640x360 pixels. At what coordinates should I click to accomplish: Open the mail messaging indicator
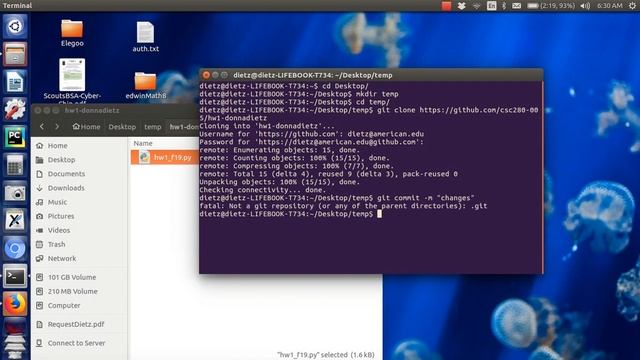(516, 6)
